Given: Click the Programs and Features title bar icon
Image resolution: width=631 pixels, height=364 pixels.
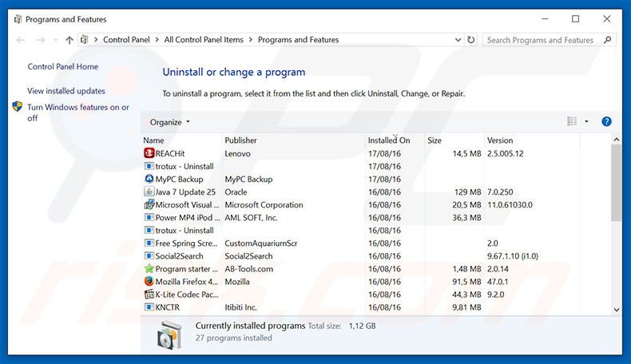Looking at the screenshot, I should [18, 19].
